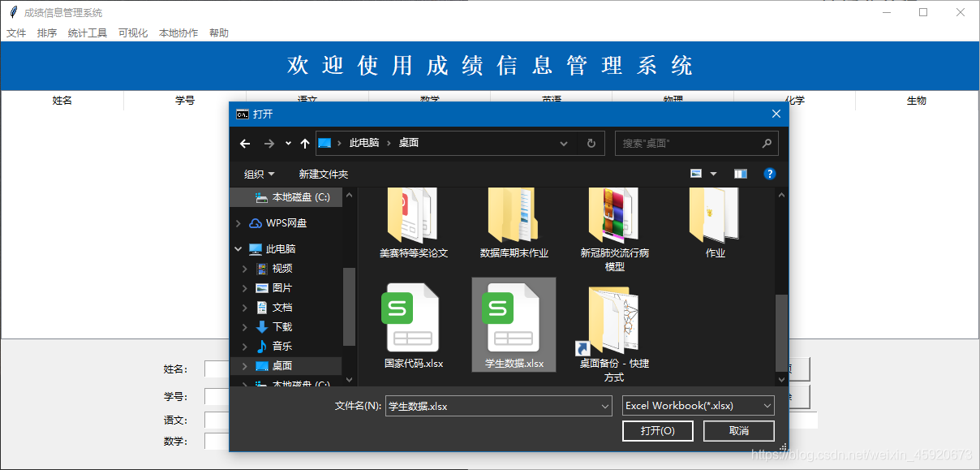Open the 组织 dropdown menu
The height and width of the screenshot is (470, 980).
pos(260,173)
